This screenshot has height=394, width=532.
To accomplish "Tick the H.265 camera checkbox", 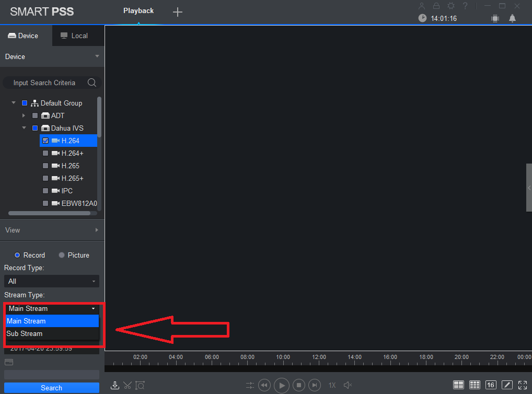I will (x=45, y=166).
